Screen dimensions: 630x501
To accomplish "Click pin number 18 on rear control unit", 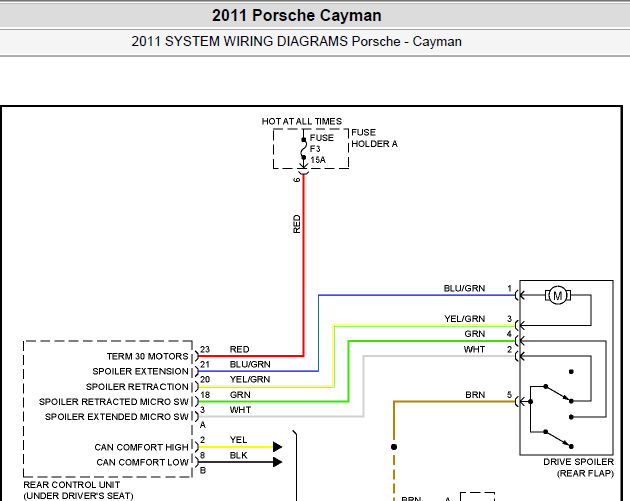I will coord(205,395).
